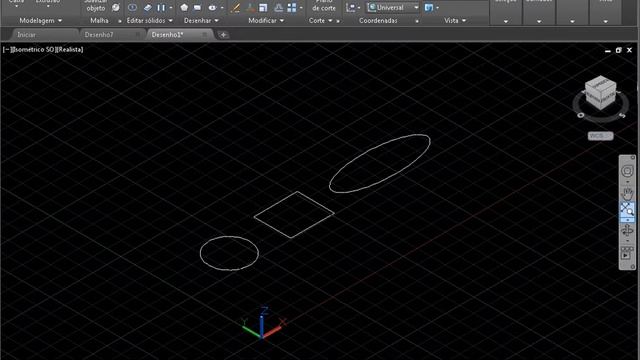Select the rectangle tool in Desenhar panel

pos(198,7)
